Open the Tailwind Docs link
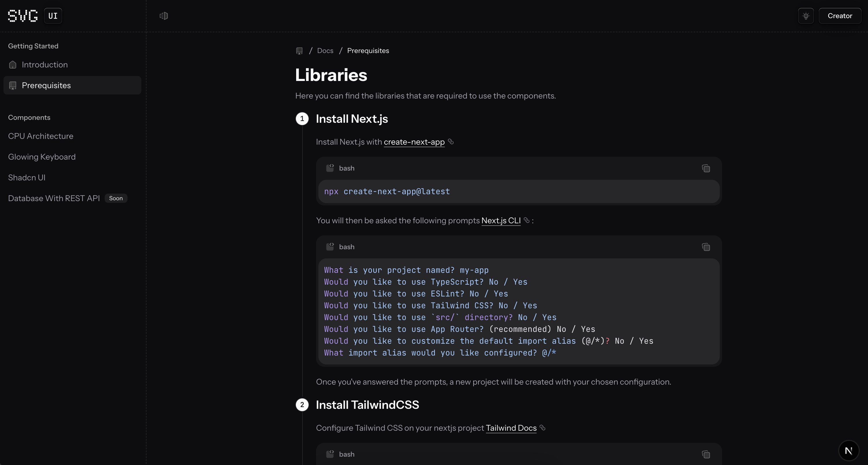This screenshot has height=465, width=868. [x=511, y=428]
